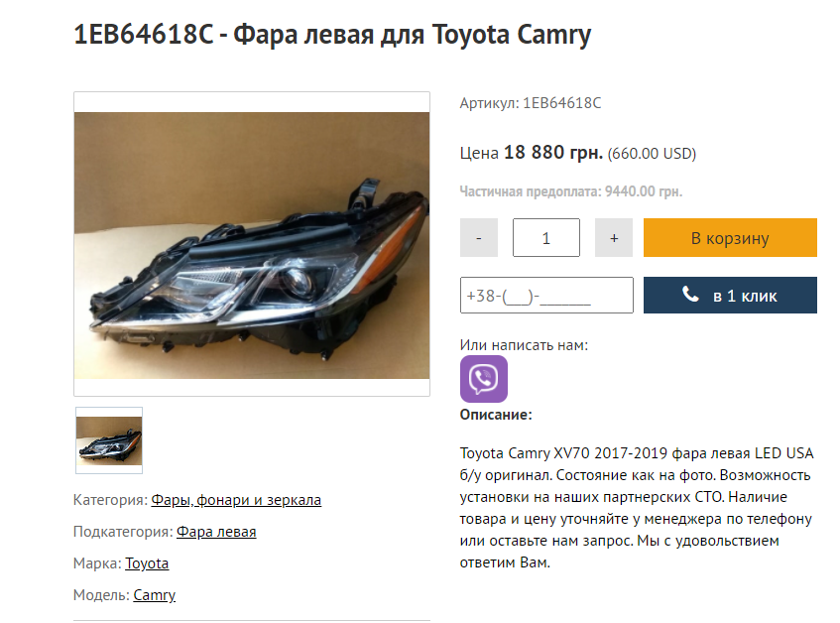Click the Описание heading
This screenshot has height=623, width=840.
496,415
